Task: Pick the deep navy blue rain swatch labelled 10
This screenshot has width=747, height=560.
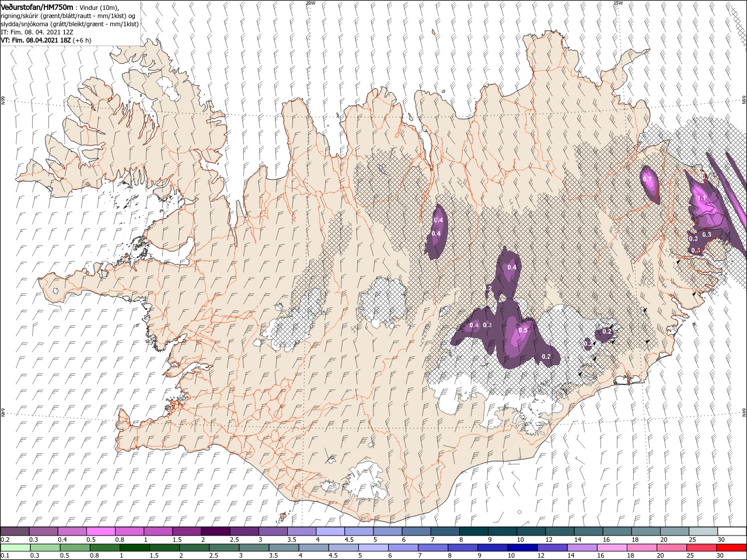Action: click(522, 548)
